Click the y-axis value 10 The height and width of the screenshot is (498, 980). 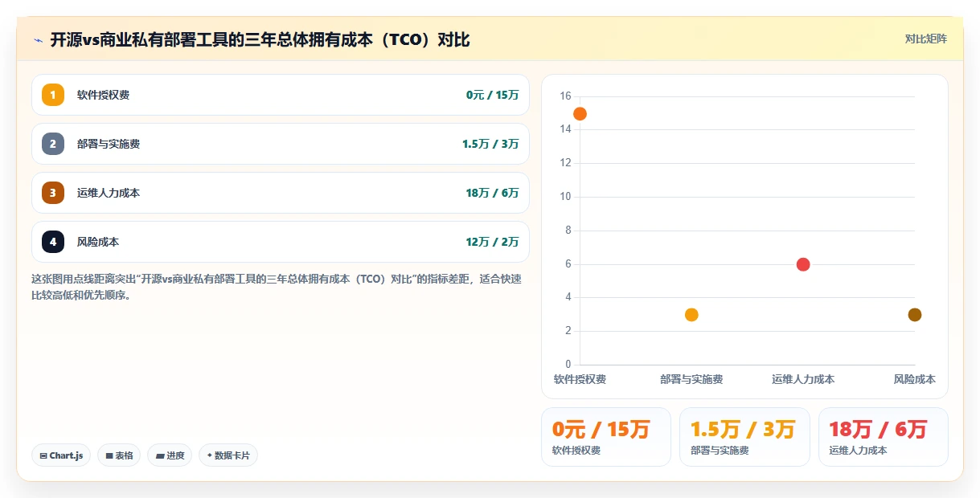tap(565, 197)
